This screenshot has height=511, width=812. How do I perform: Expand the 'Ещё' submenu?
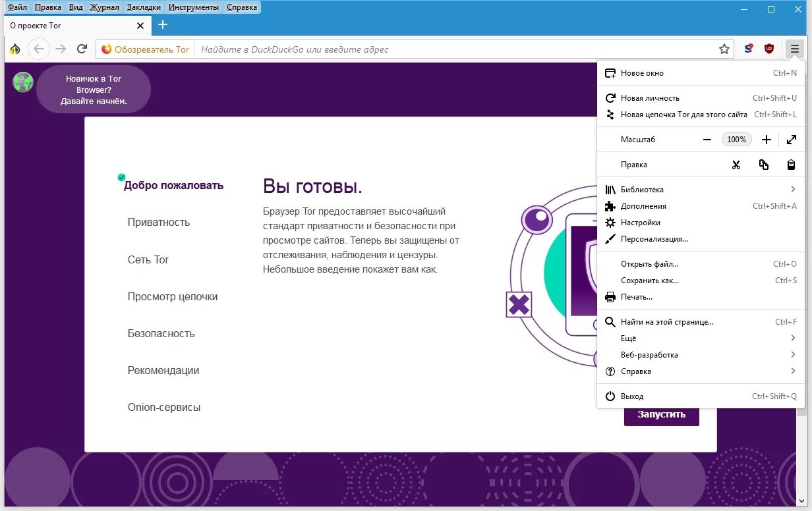[x=701, y=338]
